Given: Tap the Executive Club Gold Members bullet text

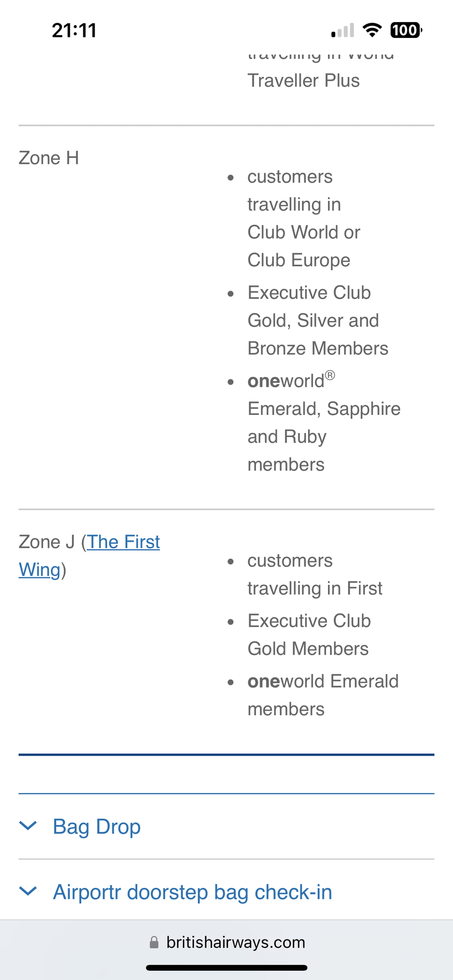Looking at the screenshot, I should pyautogui.click(x=309, y=634).
